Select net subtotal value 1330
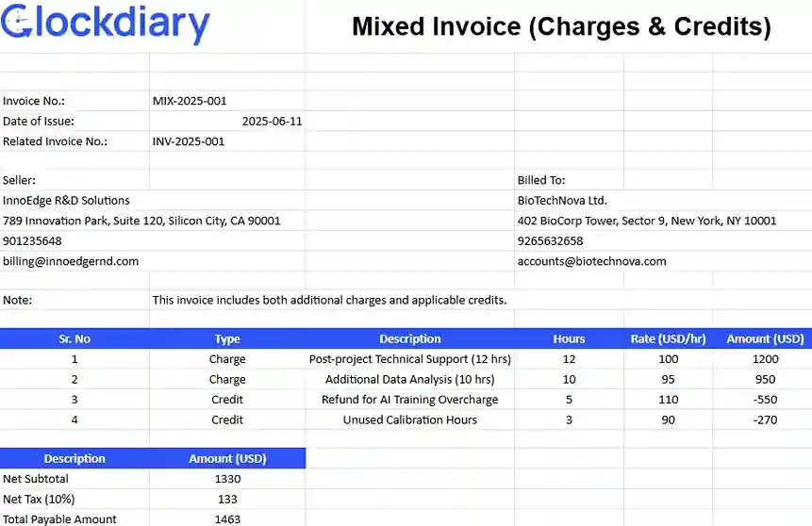Screen dimensions: 812x526 point(228,478)
